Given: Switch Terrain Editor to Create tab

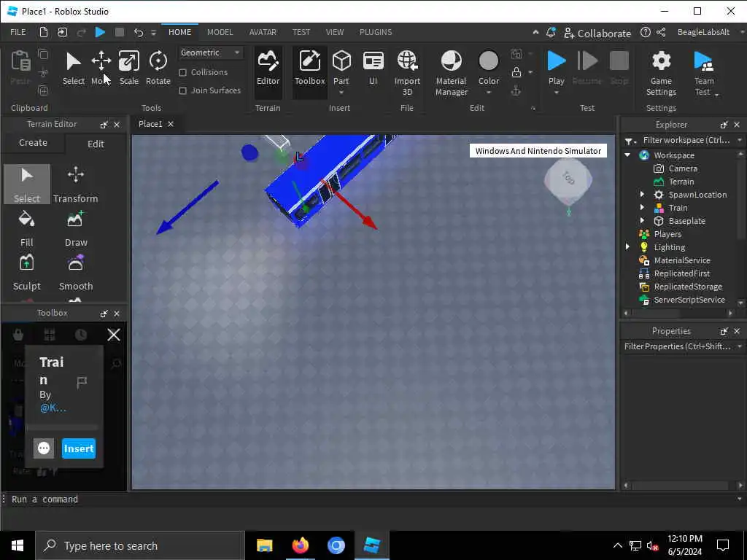Looking at the screenshot, I should [x=33, y=143].
